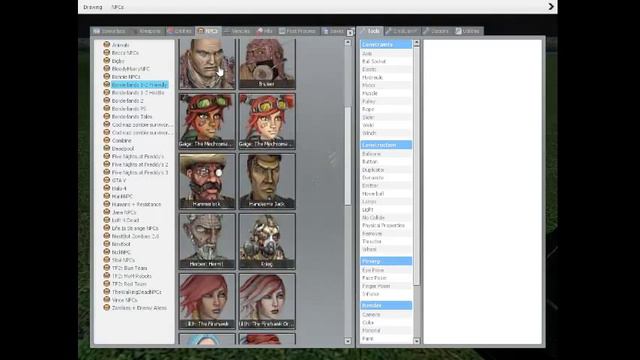Open the Entities tab
640x360 pixels.
(x=179, y=31)
